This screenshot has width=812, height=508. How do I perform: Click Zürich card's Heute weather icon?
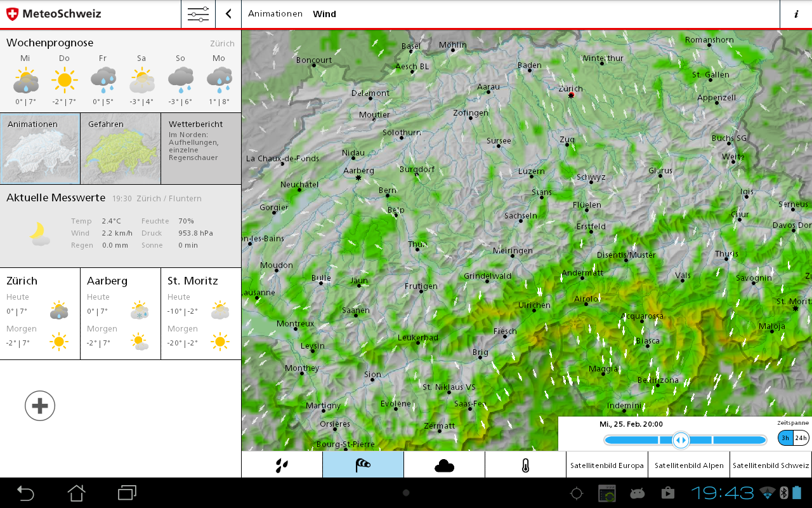click(x=59, y=311)
